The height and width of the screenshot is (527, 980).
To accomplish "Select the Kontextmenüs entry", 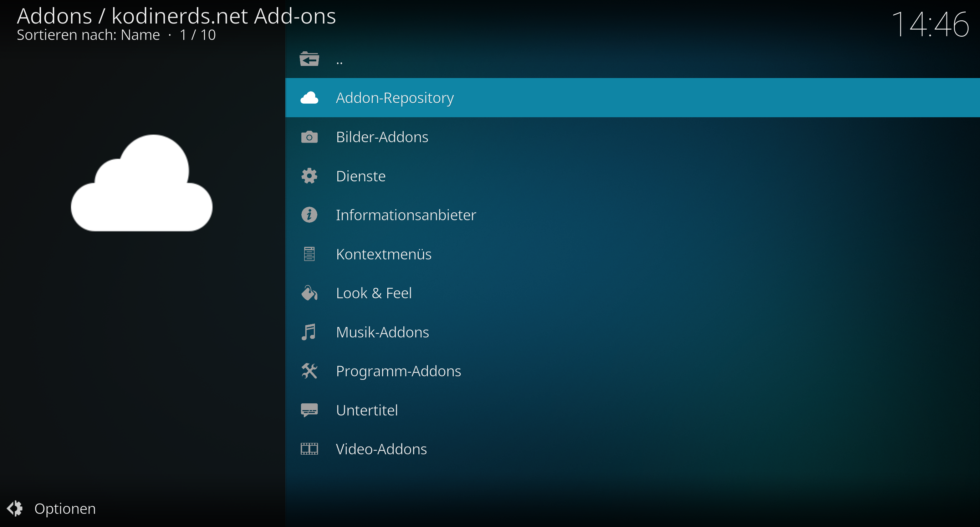I will coord(632,254).
